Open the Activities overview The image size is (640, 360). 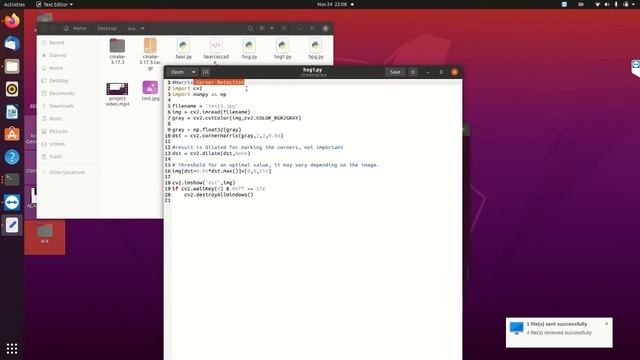pyautogui.click(x=14, y=4)
